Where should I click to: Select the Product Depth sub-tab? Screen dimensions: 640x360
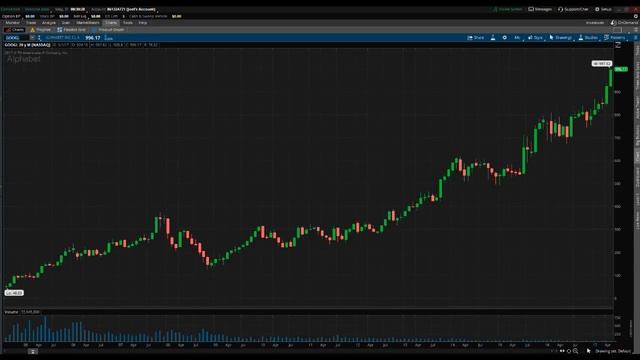click(x=108, y=30)
